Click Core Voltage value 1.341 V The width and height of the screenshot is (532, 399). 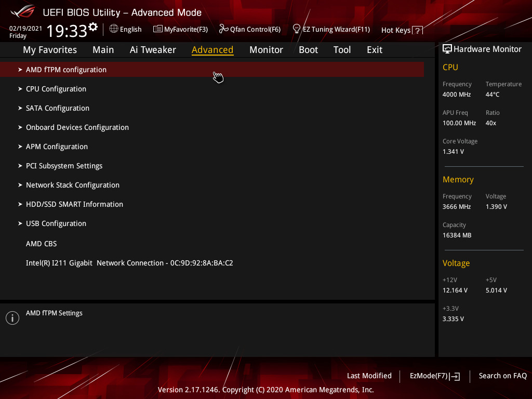453,152
